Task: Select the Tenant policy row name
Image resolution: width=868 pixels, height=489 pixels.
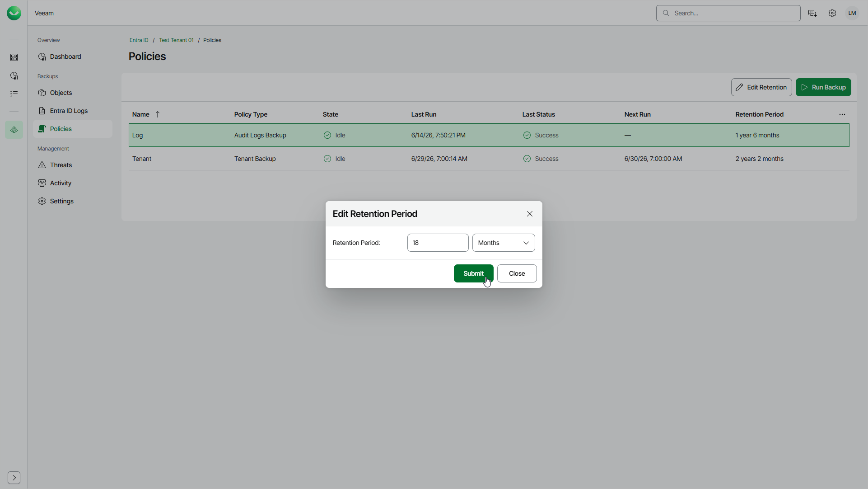Action: click(x=142, y=159)
